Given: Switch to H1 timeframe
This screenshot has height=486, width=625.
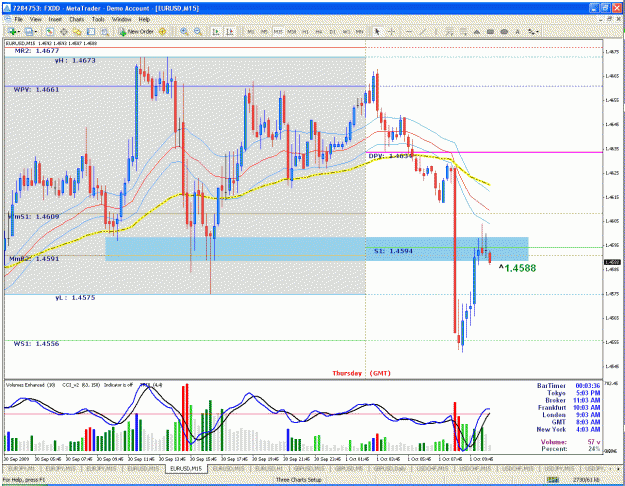Looking at the screenshot, I should click(x=305, y=31).
